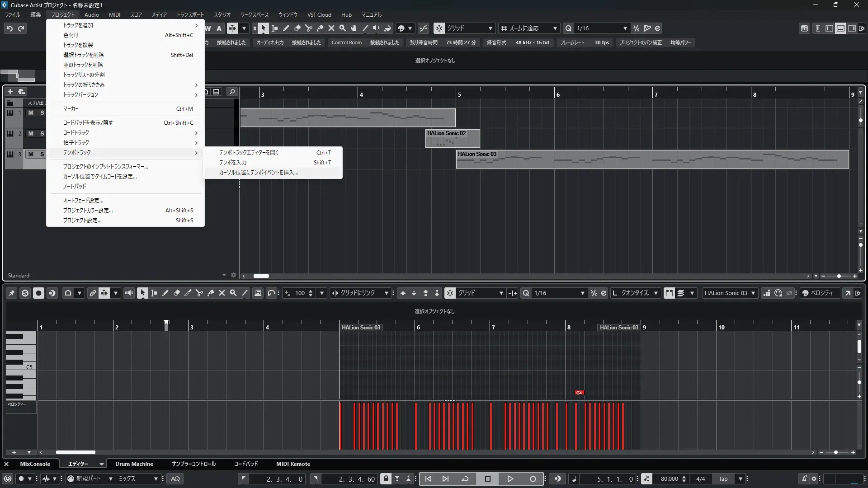868x488 pixels.
Task: Choose カーソル位置にテンポイベントを挿入 menu entry
Action: click(x=259, y=173)
